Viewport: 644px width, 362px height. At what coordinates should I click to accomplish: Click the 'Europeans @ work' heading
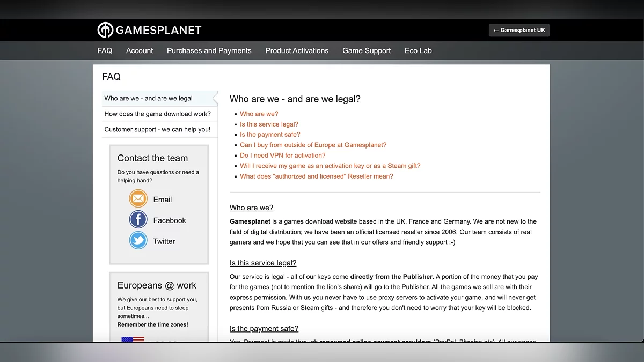tap(157, 285)
